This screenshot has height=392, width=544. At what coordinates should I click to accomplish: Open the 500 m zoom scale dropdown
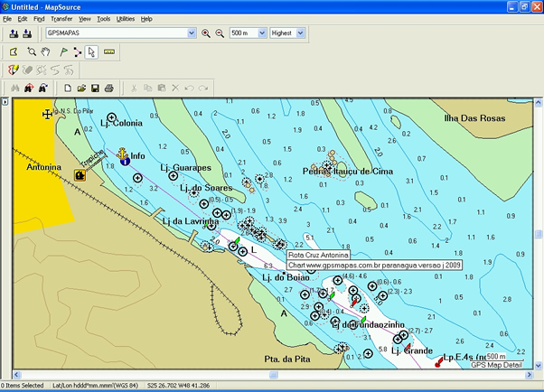pos(261,33)
